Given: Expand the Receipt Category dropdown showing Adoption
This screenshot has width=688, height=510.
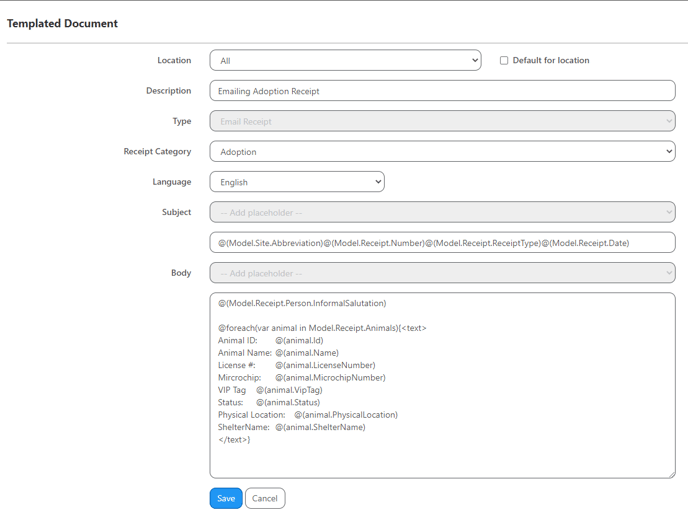Looking at the screenshot, I should 442,152.
